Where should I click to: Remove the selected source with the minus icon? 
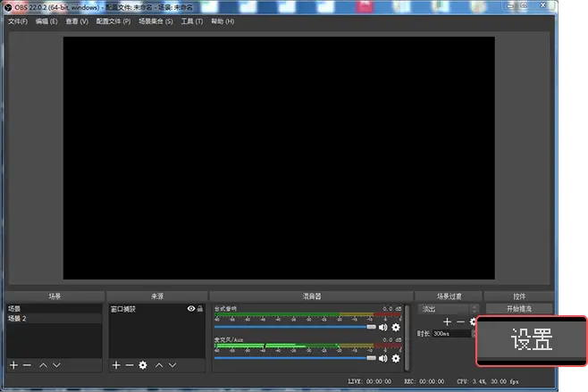(130, 365)
